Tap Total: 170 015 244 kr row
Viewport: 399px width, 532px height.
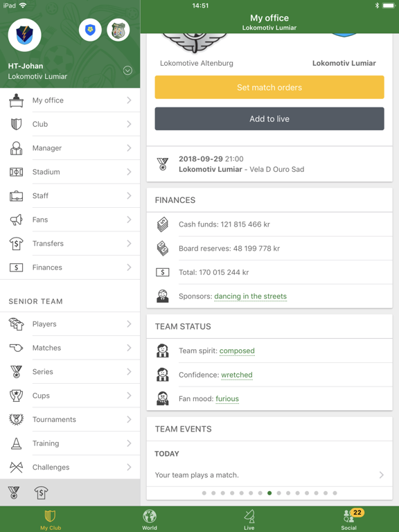[269, 272]
